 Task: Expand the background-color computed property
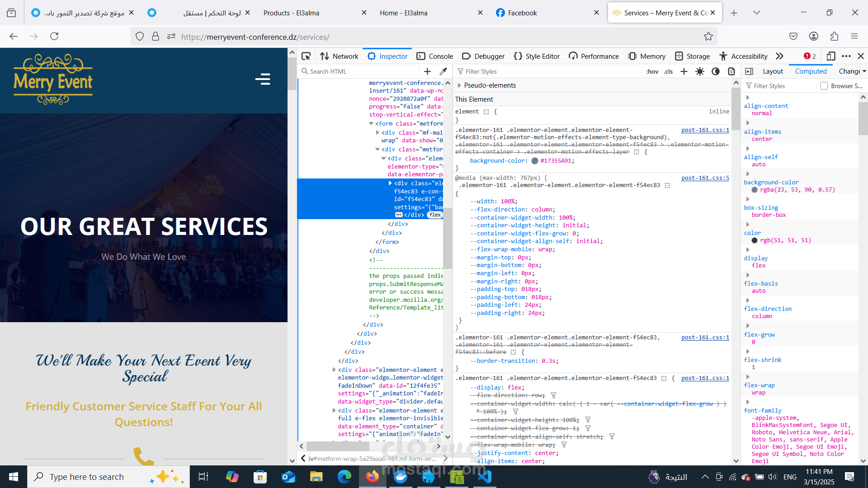[x=748, y=174]
